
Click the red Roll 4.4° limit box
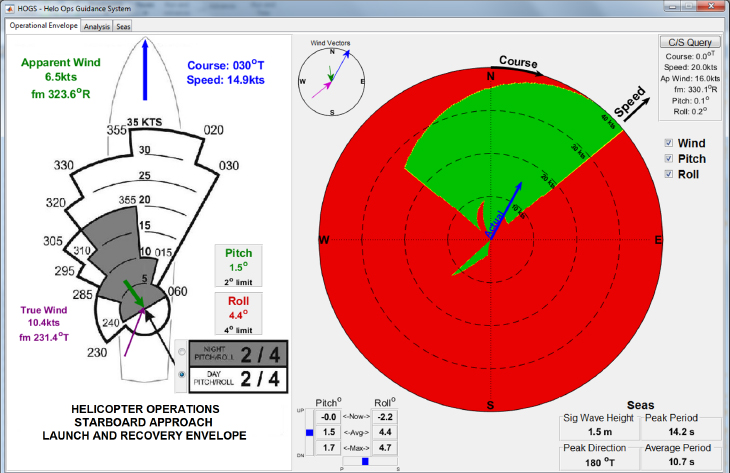(238, 314)
